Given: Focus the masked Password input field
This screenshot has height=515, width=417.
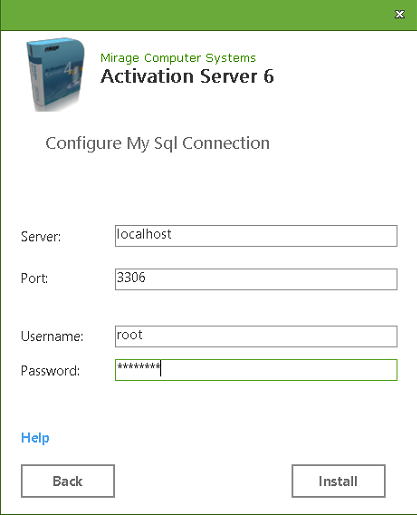Looking at the screenshot, I should [x=256, y=370].
